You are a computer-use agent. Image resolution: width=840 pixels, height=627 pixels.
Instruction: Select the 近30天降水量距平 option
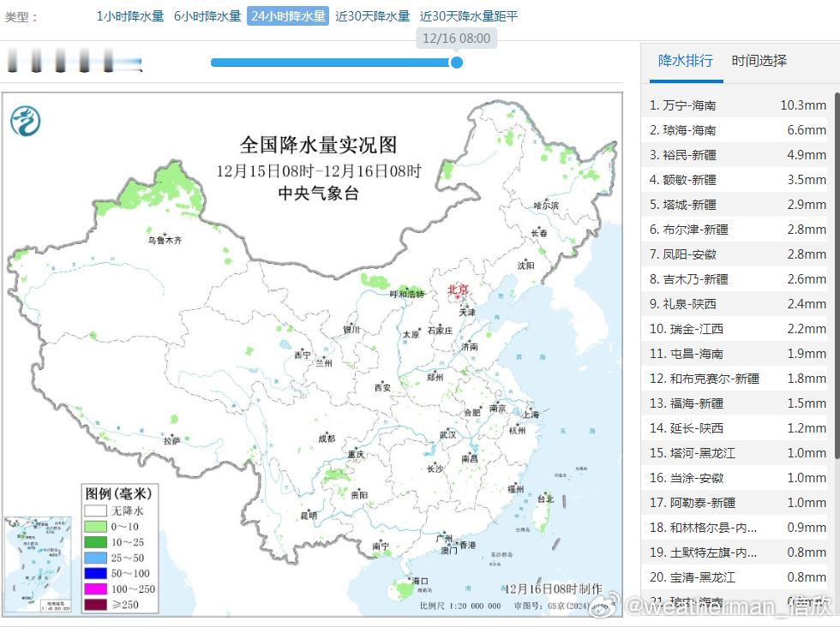pos(467,15)
